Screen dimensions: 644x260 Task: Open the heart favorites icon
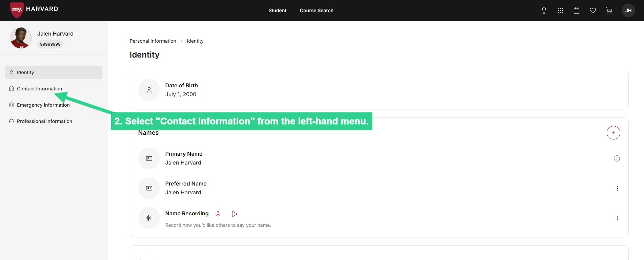[593, 10]
